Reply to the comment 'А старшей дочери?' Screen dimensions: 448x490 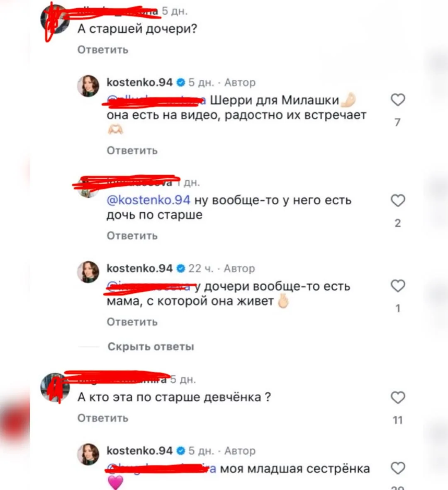coord(103,50)
